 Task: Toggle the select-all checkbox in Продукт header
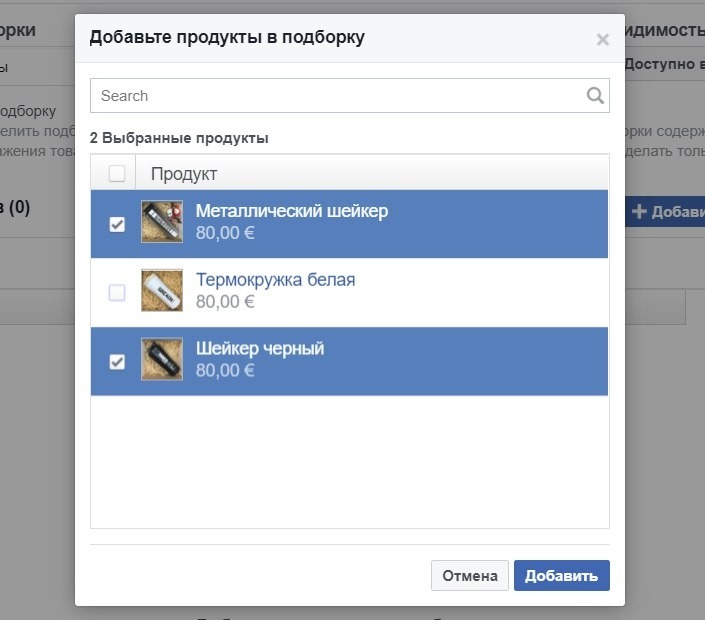tap(117, 174)
